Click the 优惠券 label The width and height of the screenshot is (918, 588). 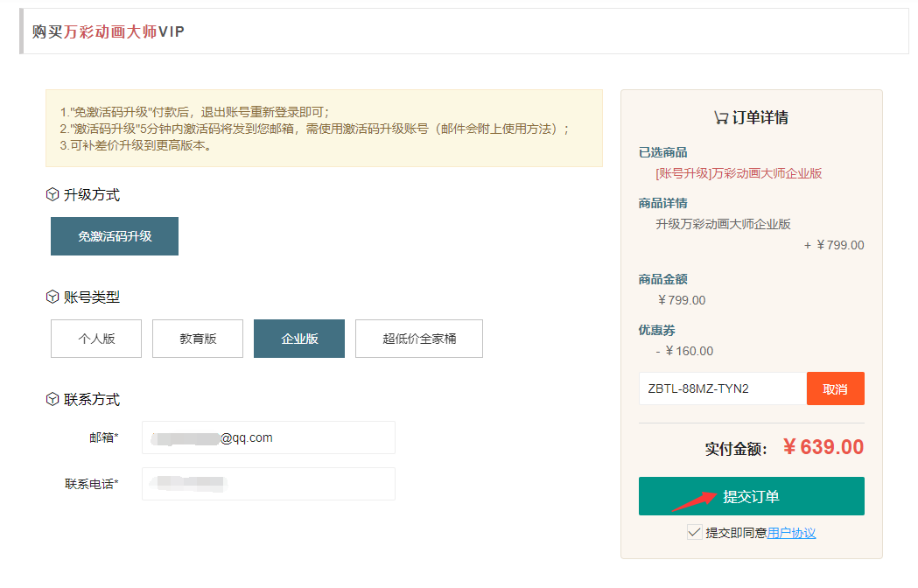pos(656,330)
